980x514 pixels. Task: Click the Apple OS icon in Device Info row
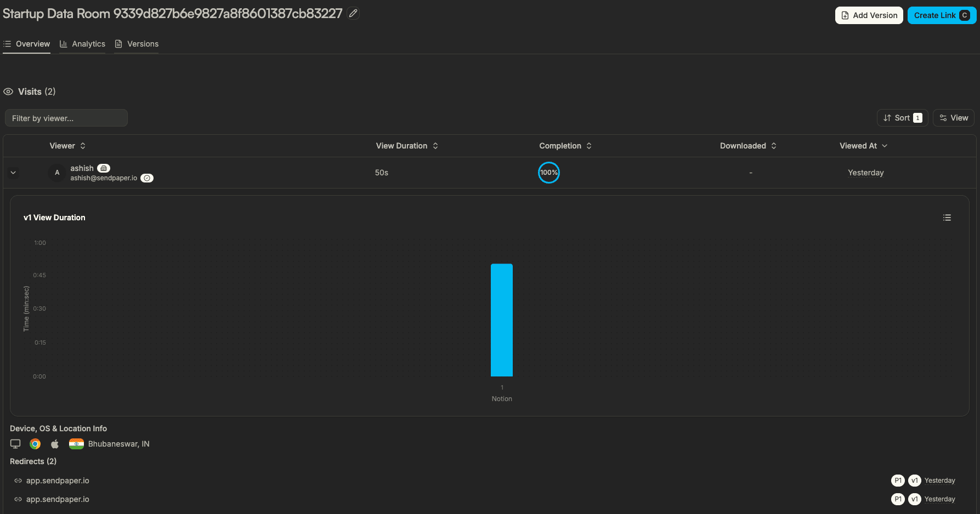point(55,443)
